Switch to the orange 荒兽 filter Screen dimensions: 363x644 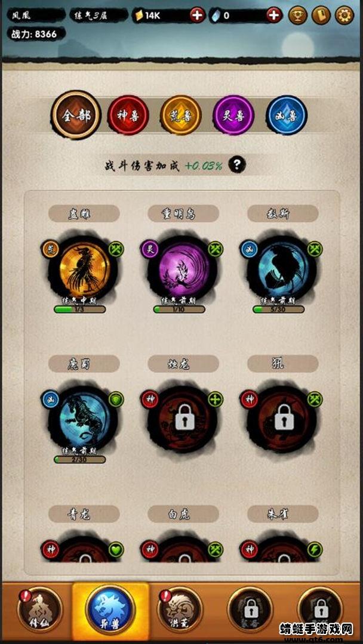coord(181,115)
